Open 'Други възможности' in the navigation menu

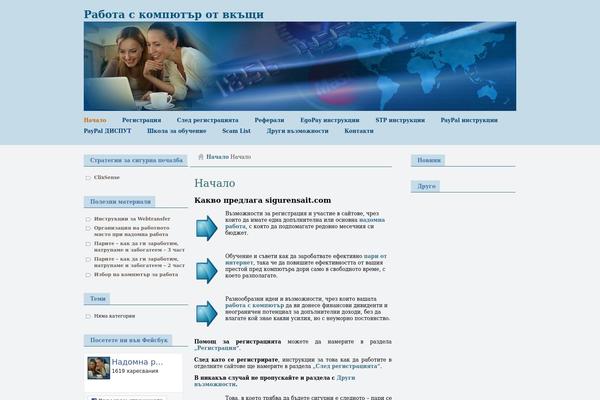(297, 131)
